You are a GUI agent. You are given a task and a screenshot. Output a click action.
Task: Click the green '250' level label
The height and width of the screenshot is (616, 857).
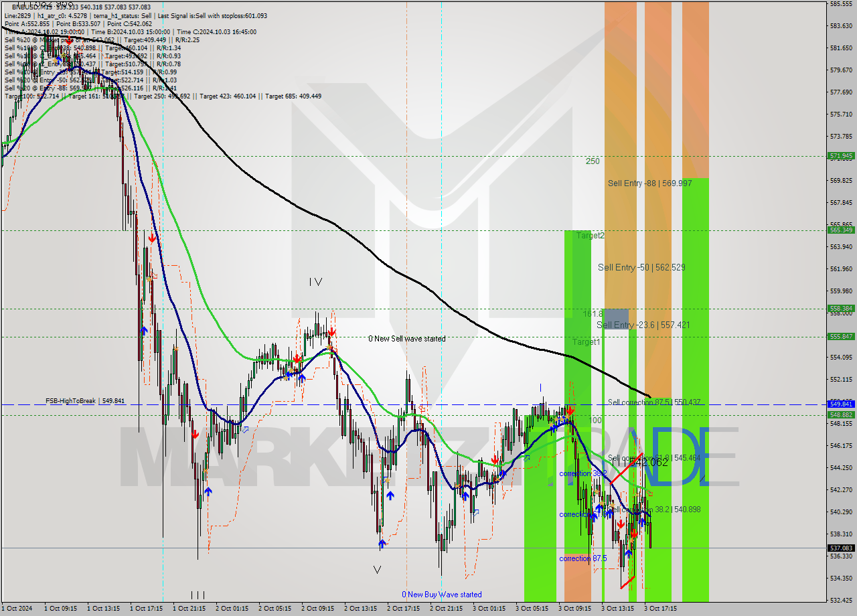point(593,161)
